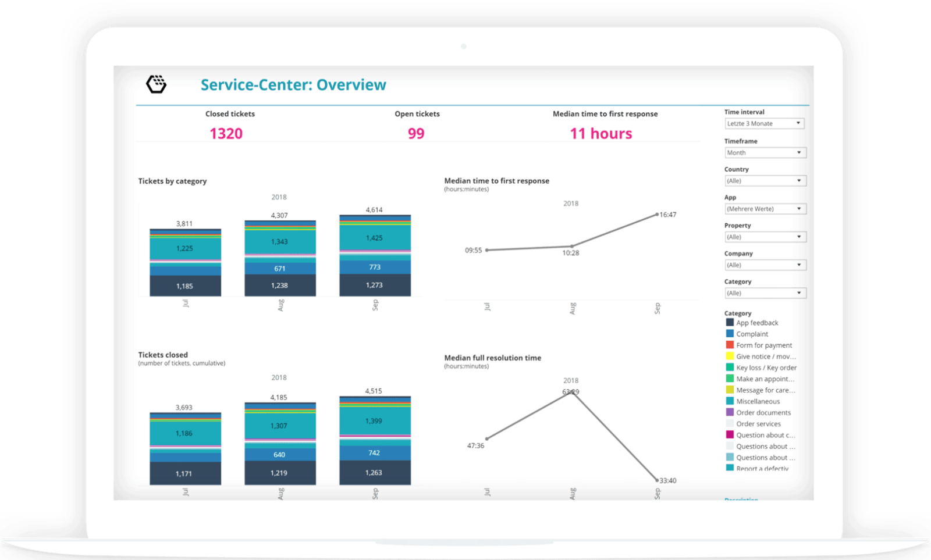Click the Aug peak point on resolution time line
The width and height of the screenshot is (931, 560).
click(573, 393)
